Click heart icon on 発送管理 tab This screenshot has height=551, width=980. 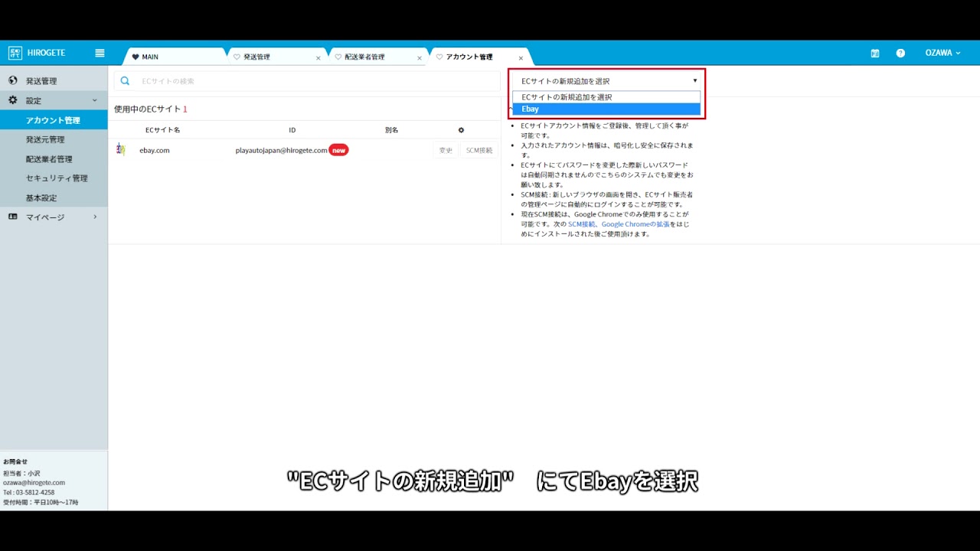237,57
